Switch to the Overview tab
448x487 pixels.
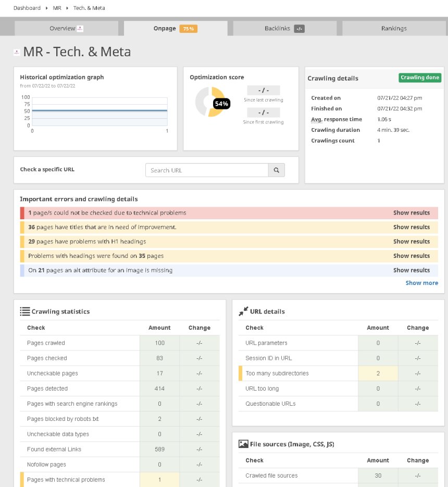[x=63, y=29]
